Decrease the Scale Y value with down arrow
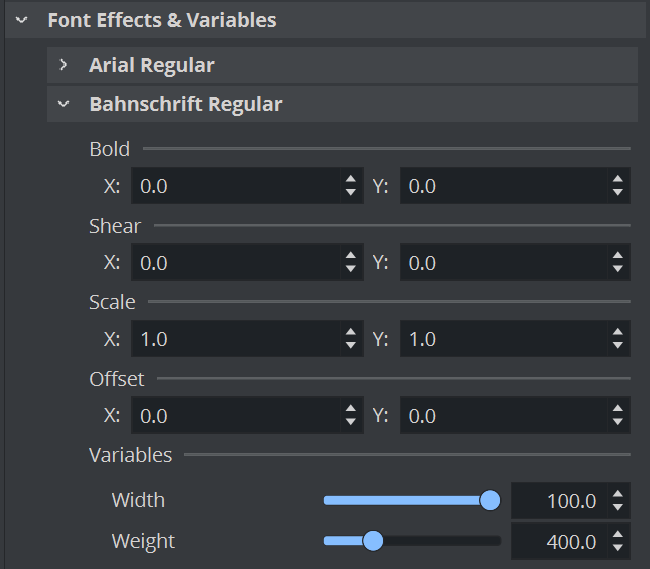Image resolution: width=650 pixels, height=569 pixels. (619, 346)
